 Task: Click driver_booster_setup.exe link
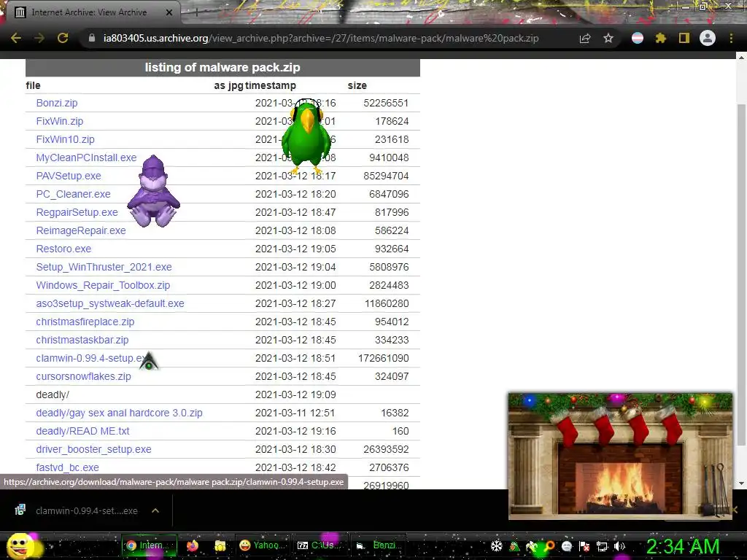click(94, 449)
